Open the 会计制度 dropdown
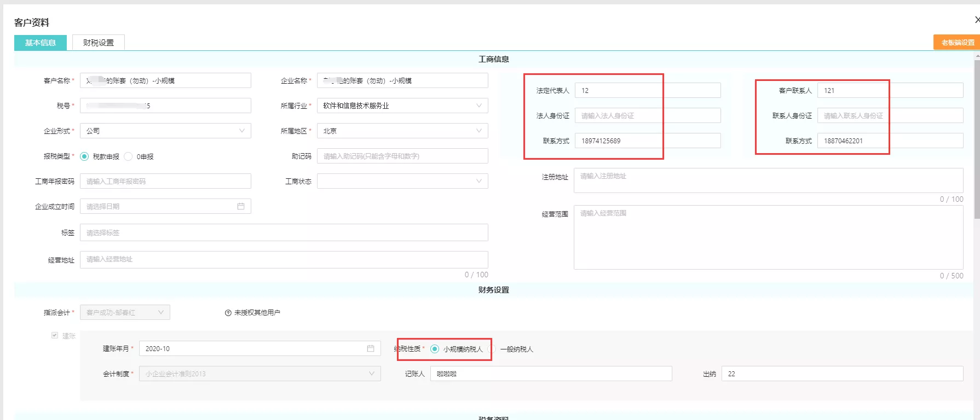The width and height of the screenshot is (980, 420). tap(260, 374)
